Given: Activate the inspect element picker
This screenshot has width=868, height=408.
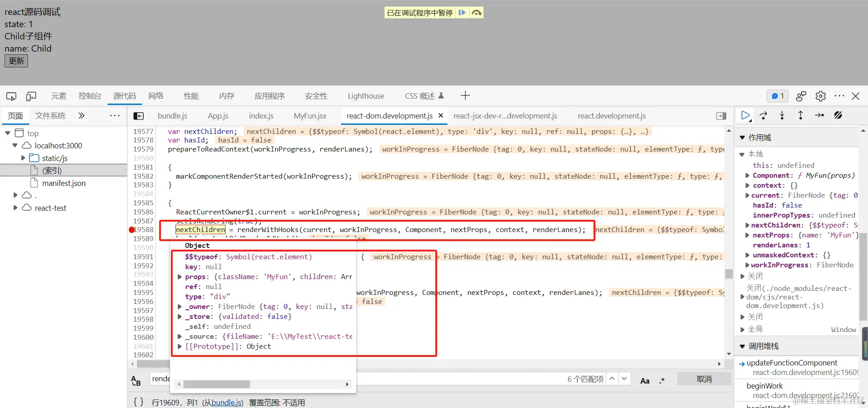Looking at the screenshot, I should pyautogui.click(x=11, y=96).
